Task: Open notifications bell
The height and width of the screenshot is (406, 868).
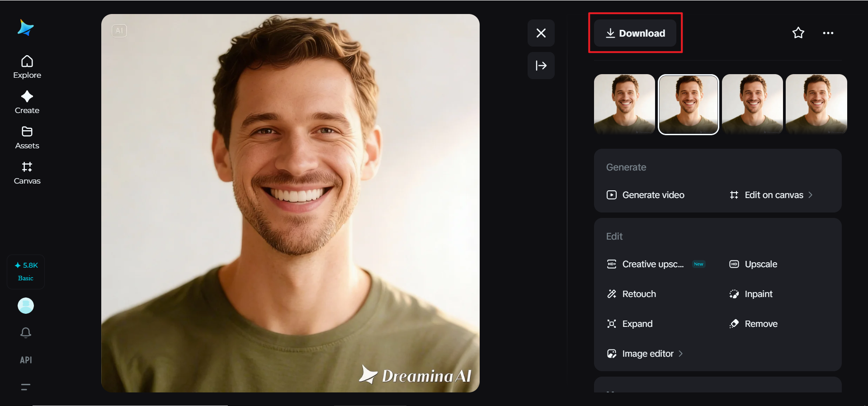Action: click(x=26, y=333)
